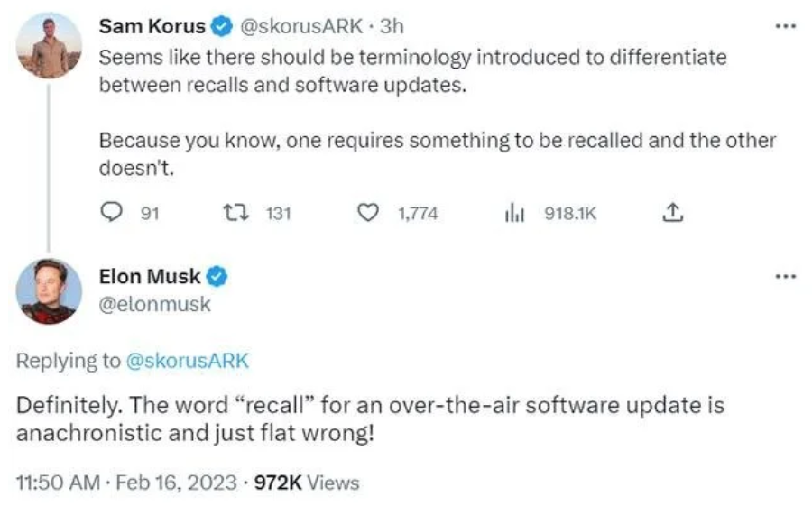Click the Elon Musk display name
This screenshot has height=506, width=812.
point(150,276)
